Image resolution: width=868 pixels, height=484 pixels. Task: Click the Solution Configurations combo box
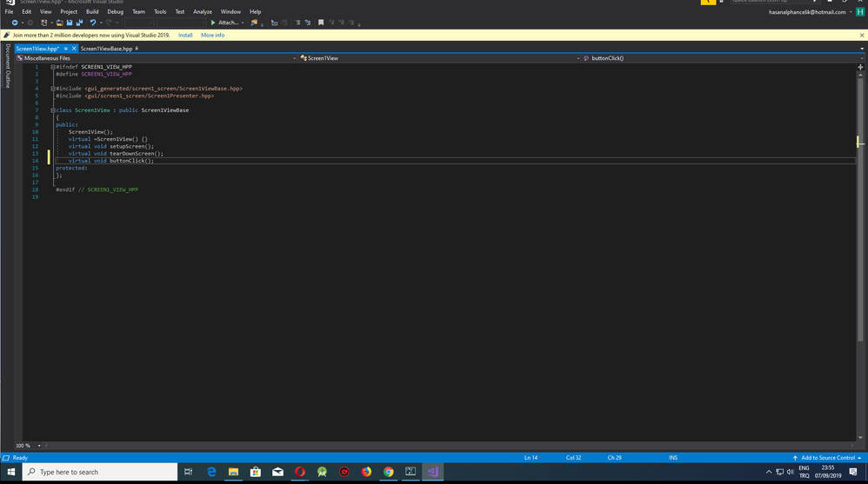click(138, 23)
